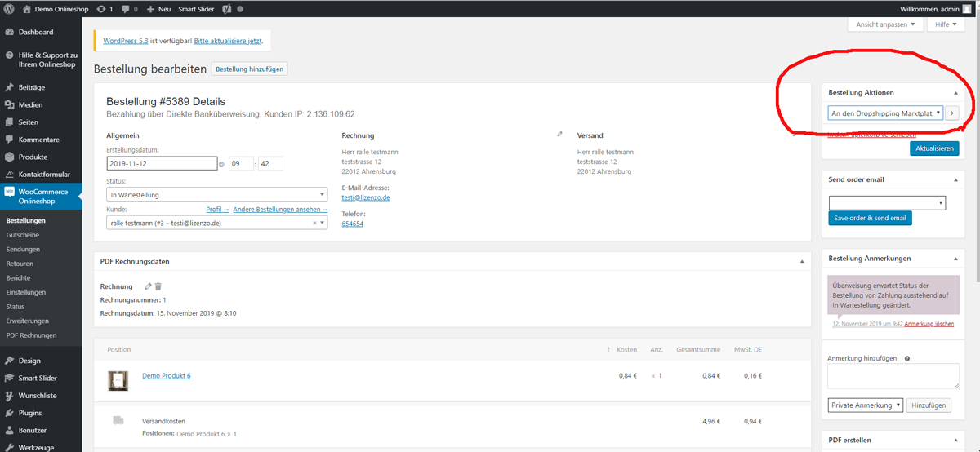Click the Anmerkung hinzufügen text area
The image size is (980, 452).
pyautogui.click(x=893, y=376)
